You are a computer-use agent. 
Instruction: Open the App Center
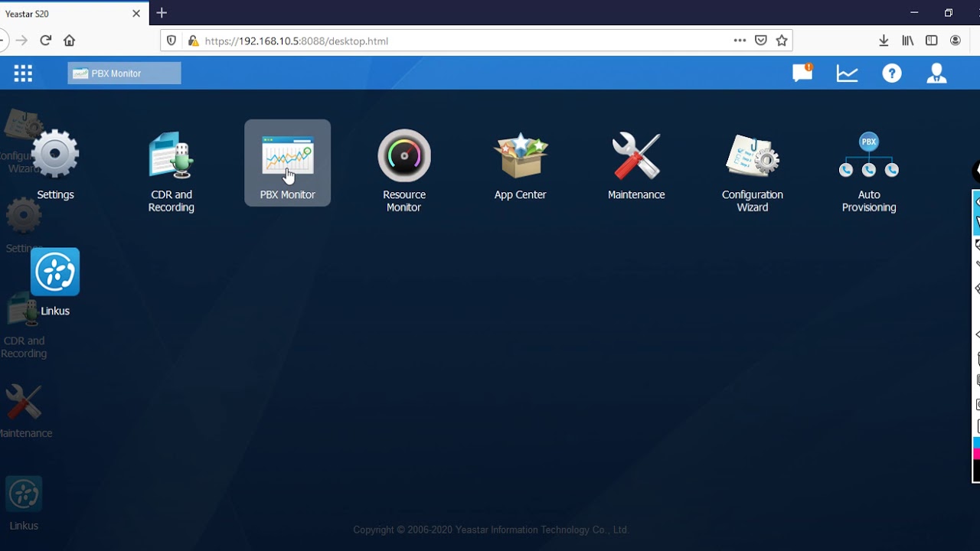click(521, 165)
